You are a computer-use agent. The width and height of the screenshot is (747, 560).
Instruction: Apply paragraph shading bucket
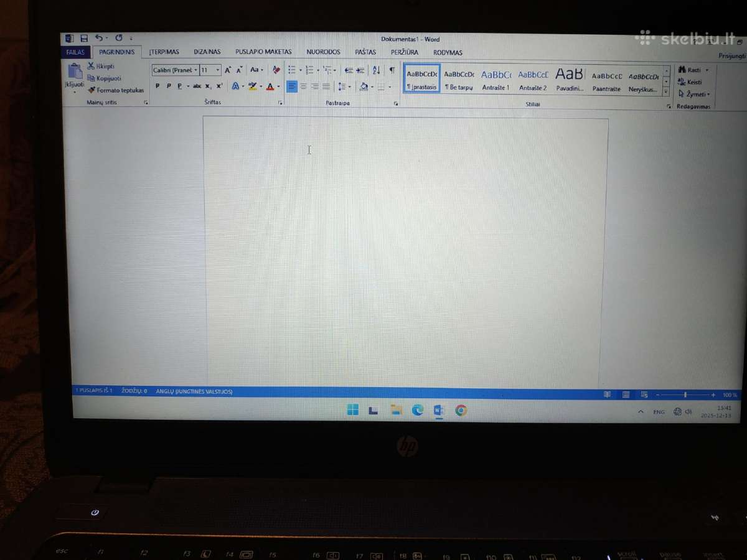364,86
